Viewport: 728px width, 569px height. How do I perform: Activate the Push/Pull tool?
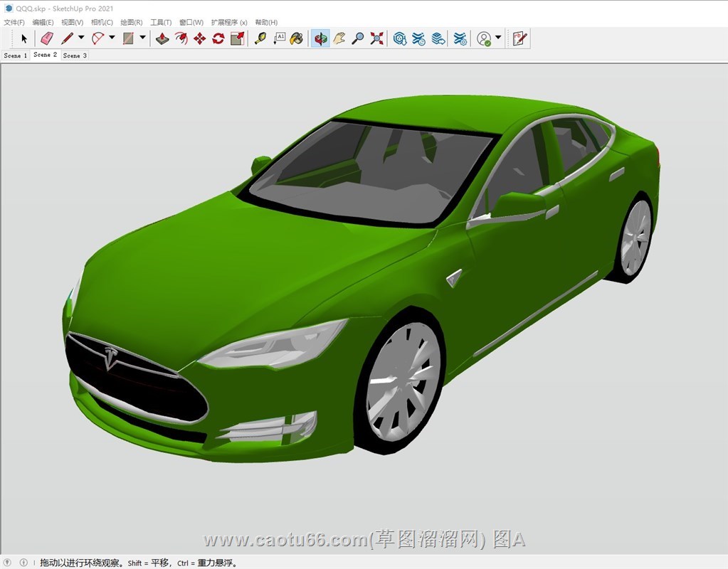(x=162, y=38)
